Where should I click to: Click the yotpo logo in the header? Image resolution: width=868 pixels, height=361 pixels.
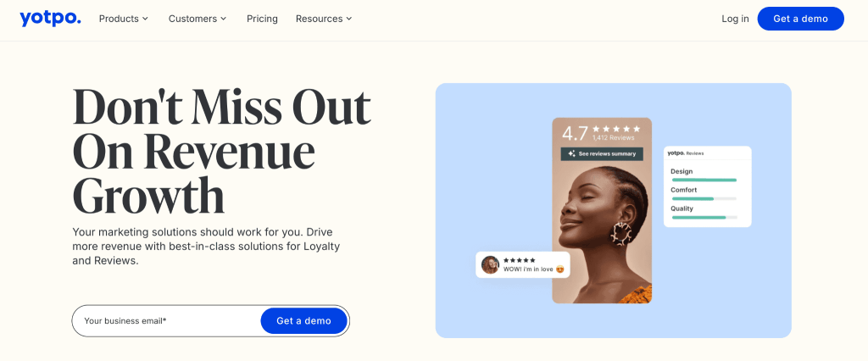point(50,19)
